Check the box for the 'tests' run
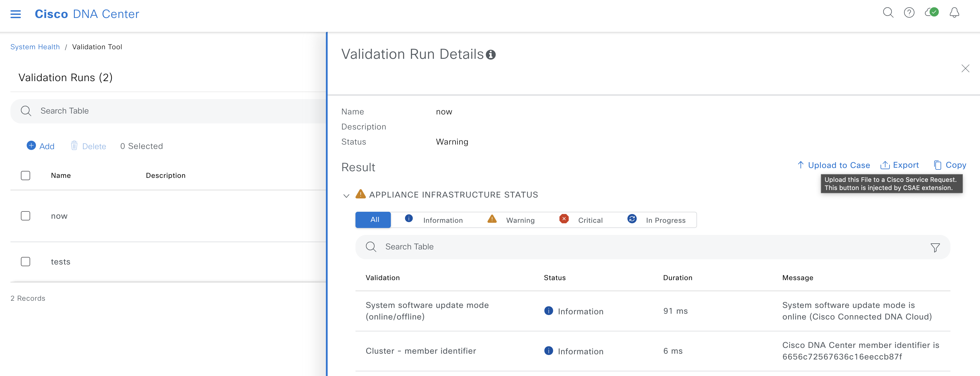The height and width of the screenshot is (376, 980). click(26, 262)
